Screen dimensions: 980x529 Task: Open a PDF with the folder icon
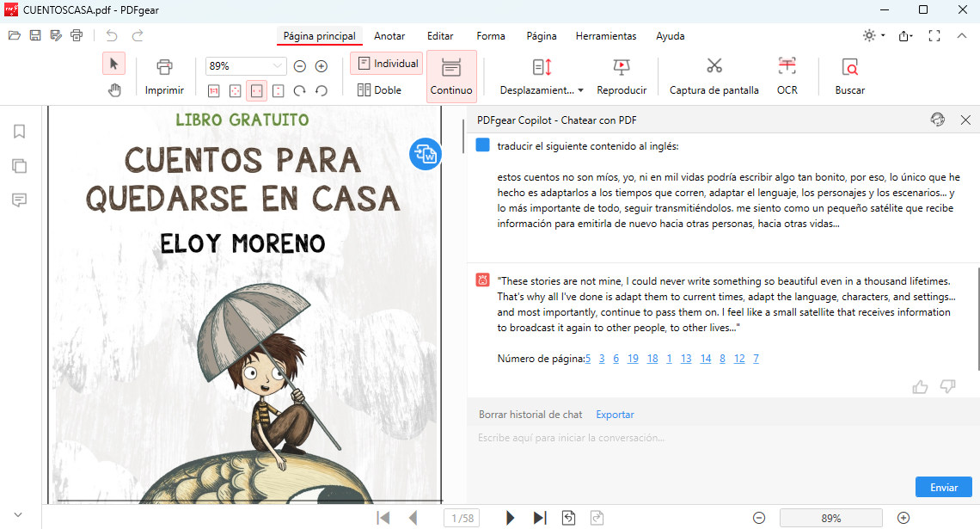click(14, 34)
